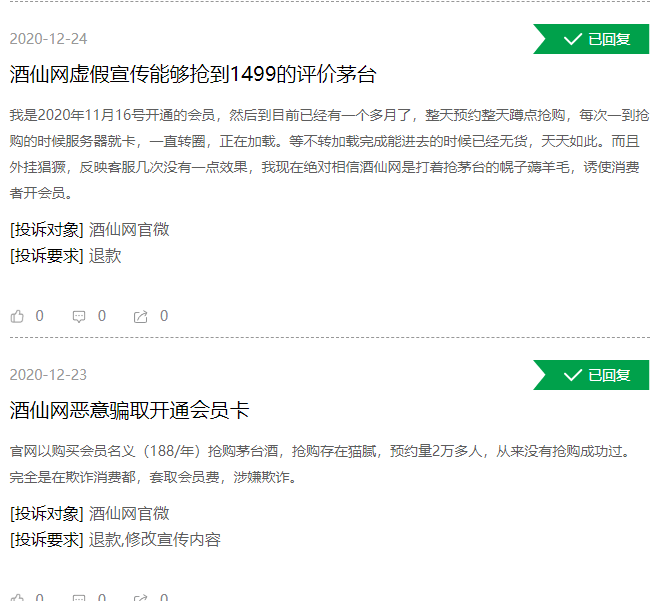This screenshot has width=658, height=601.
Task: Click comment icon on 2020-12-24 complaint
Action: pos(79,316)
